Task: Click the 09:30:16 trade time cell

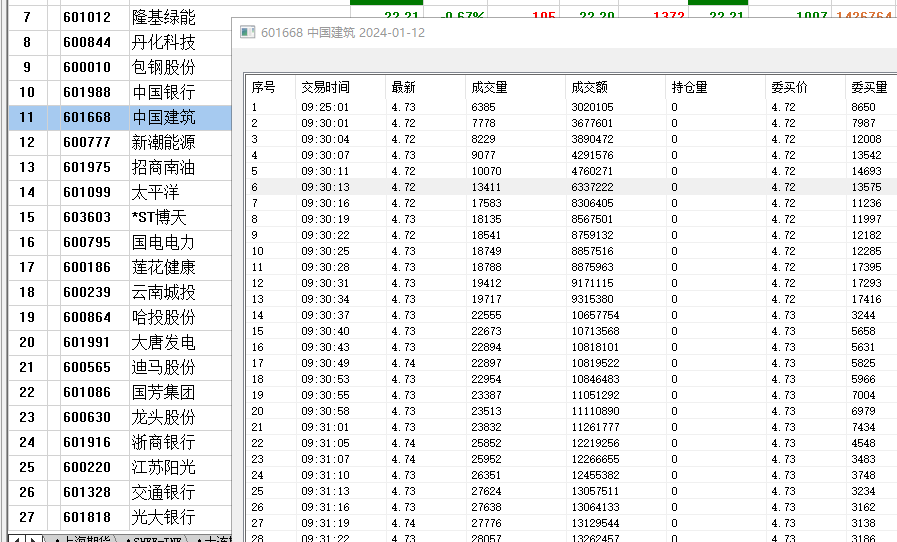Action: coord(325,203)
